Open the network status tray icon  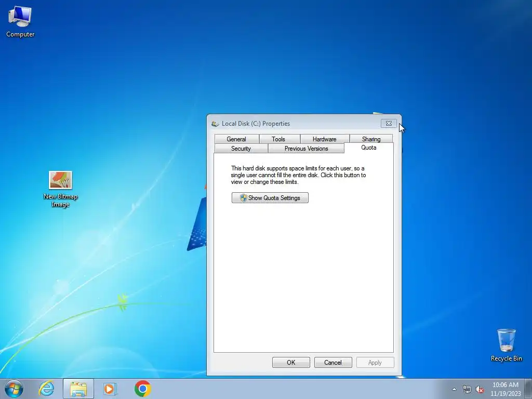tap(467, 389)
